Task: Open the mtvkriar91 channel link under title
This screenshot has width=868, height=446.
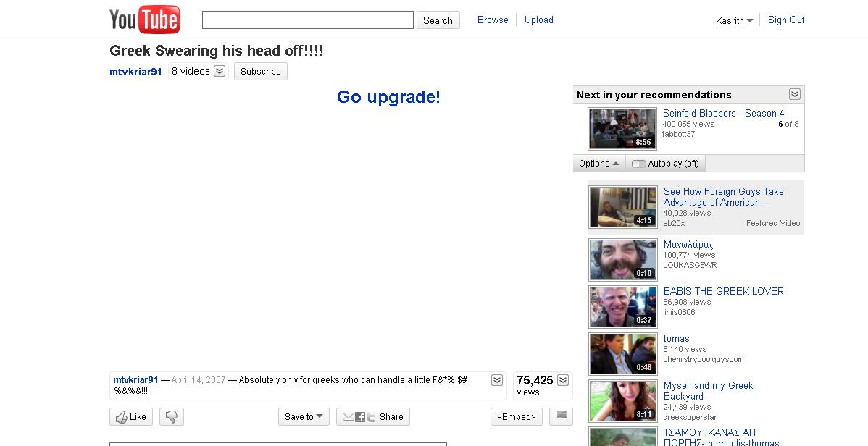Action: [135, 72]
